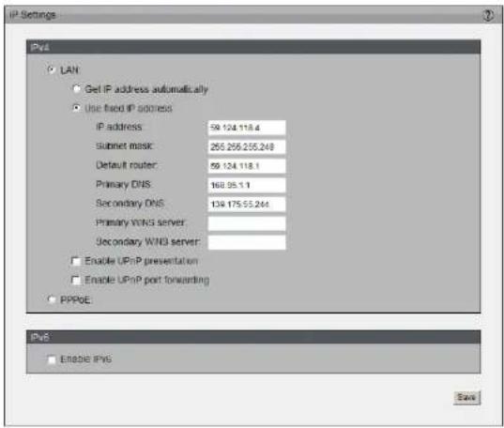Click the Secondary WINS server field
The width and height of the screenshot is (504, 428).
click(247, 242)
